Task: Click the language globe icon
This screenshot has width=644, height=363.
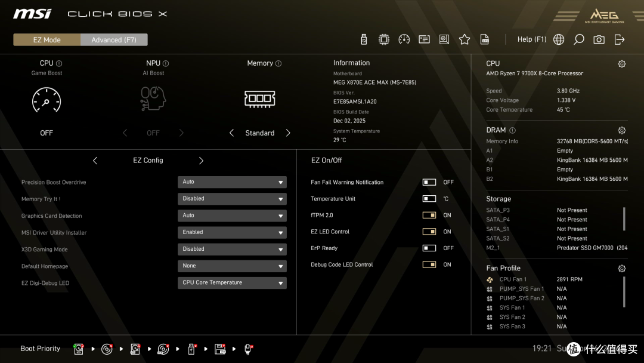Action: (559, 39)
